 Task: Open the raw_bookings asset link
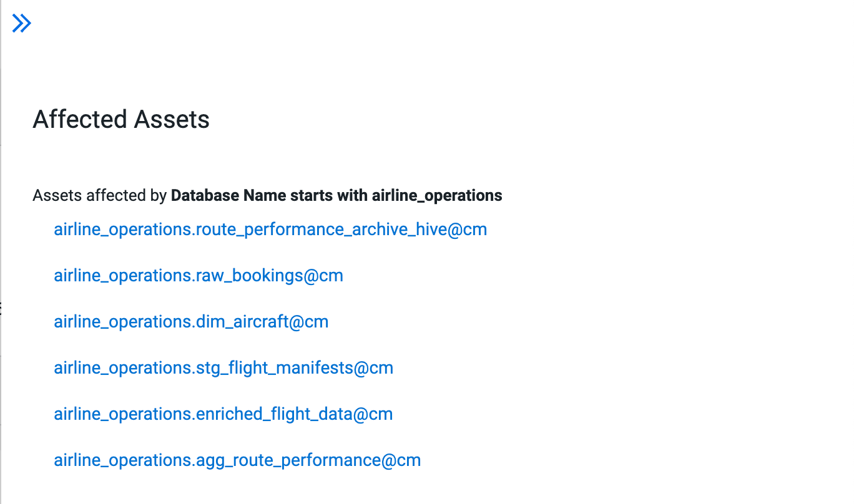(198, 276)
